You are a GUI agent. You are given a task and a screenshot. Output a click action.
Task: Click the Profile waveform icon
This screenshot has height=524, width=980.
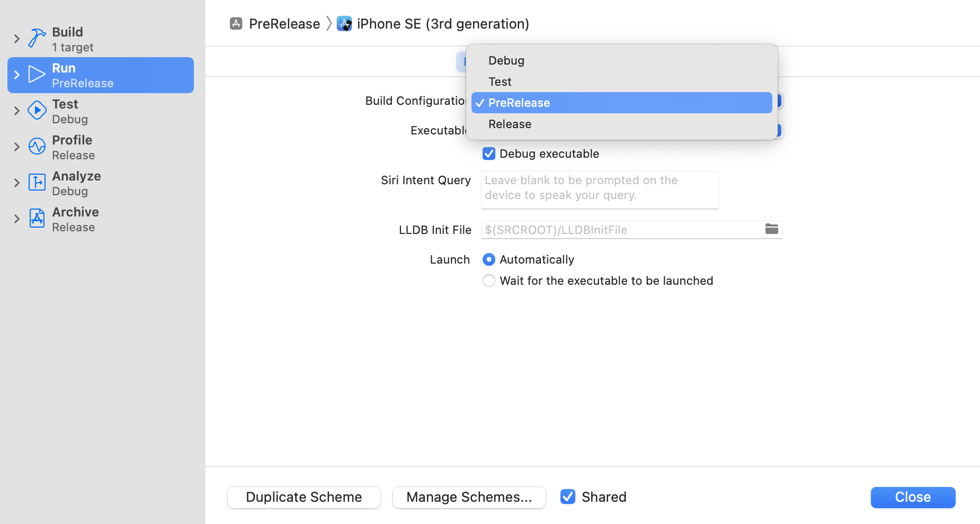[37, 147]
